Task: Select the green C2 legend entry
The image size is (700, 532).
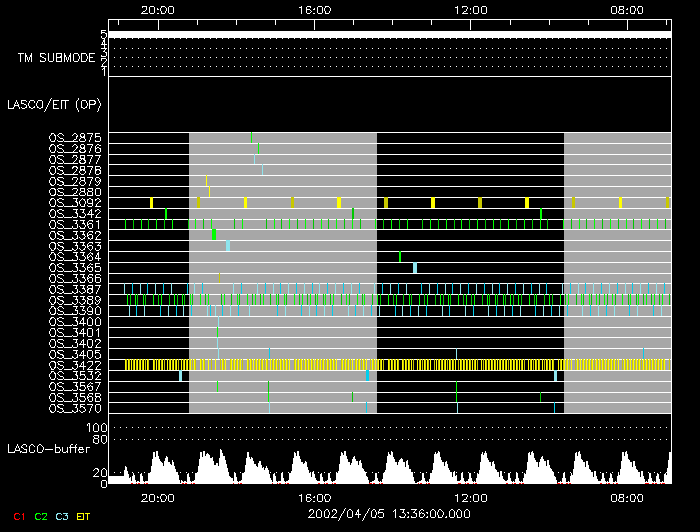Action: [x=41, y=516]
